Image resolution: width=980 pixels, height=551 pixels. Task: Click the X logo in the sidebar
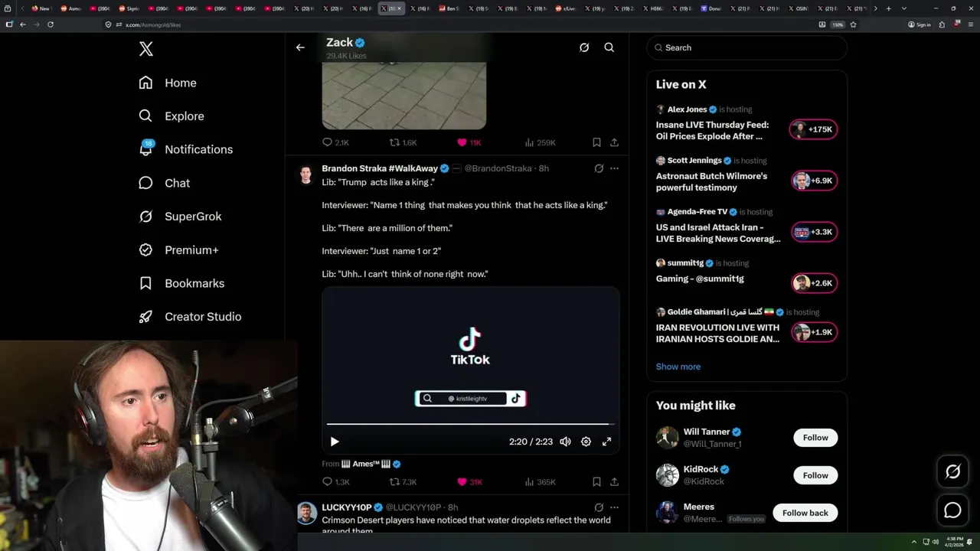(146, 49)
